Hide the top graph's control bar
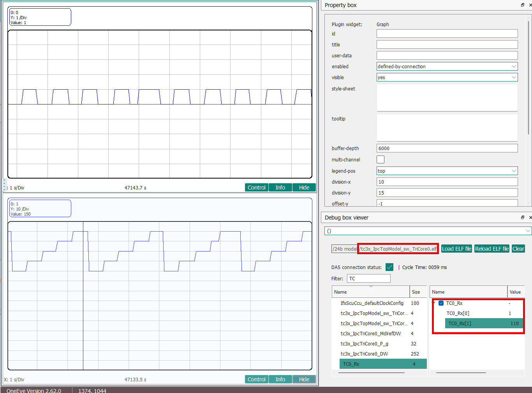This screenshot has height=393, width=532. point(304,188)
